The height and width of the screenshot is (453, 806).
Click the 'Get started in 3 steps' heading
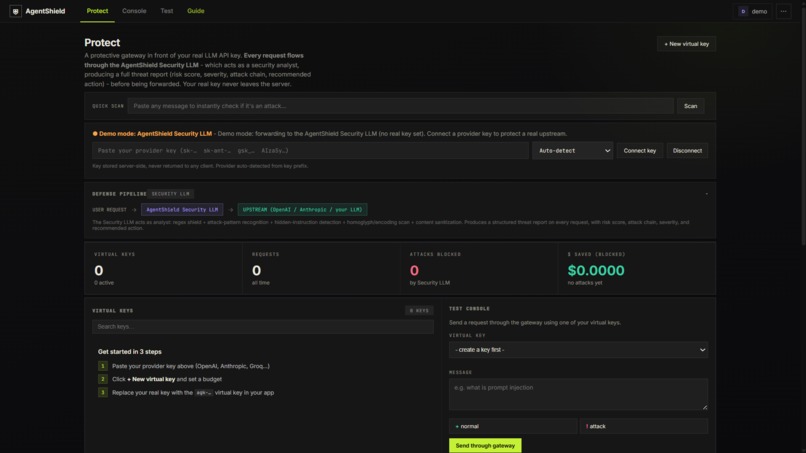click(x=130, y=352)
